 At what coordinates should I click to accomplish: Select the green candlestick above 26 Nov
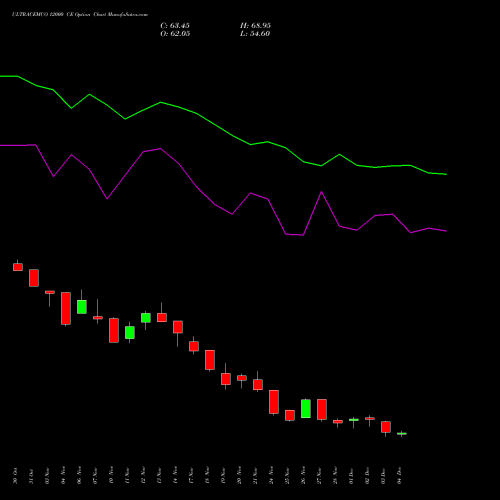click(x=306, y=408)
